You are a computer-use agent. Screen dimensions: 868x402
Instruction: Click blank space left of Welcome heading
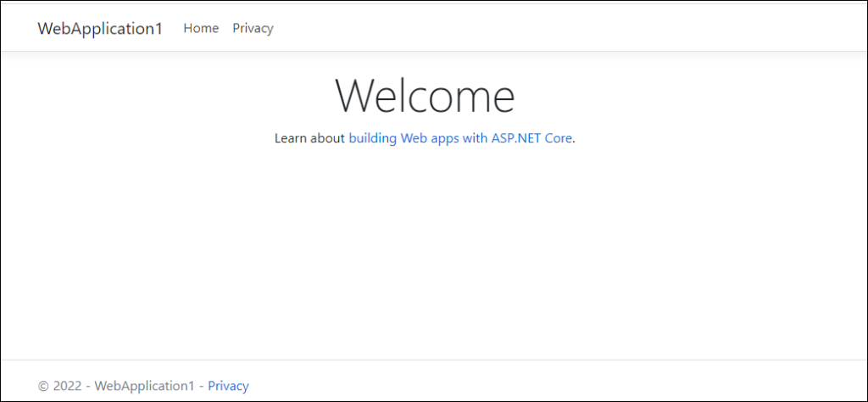[170, 95]
